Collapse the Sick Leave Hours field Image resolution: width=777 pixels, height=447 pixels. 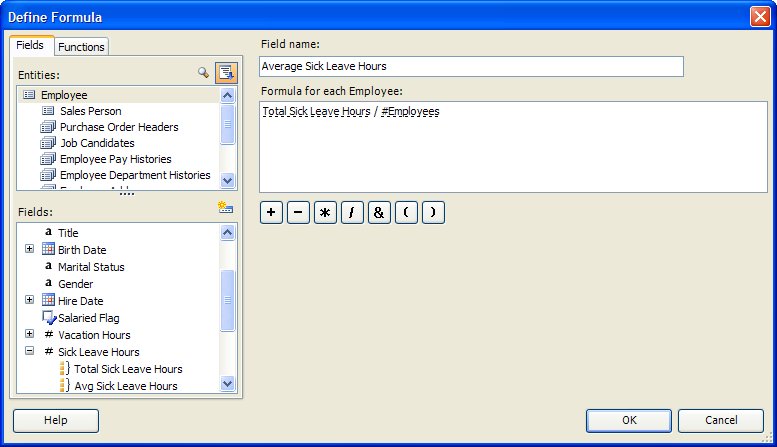(30, 351)
